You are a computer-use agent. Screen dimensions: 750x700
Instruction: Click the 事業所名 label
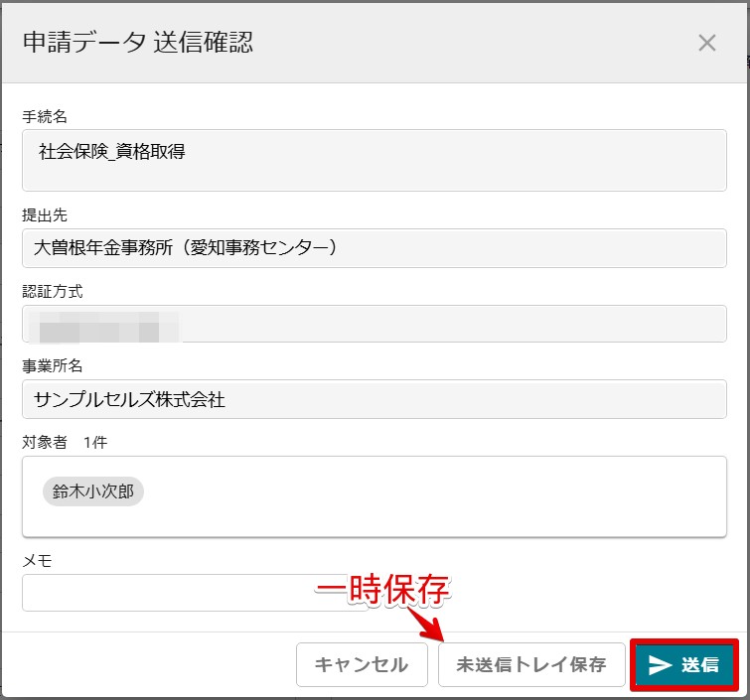pos(52,366)
